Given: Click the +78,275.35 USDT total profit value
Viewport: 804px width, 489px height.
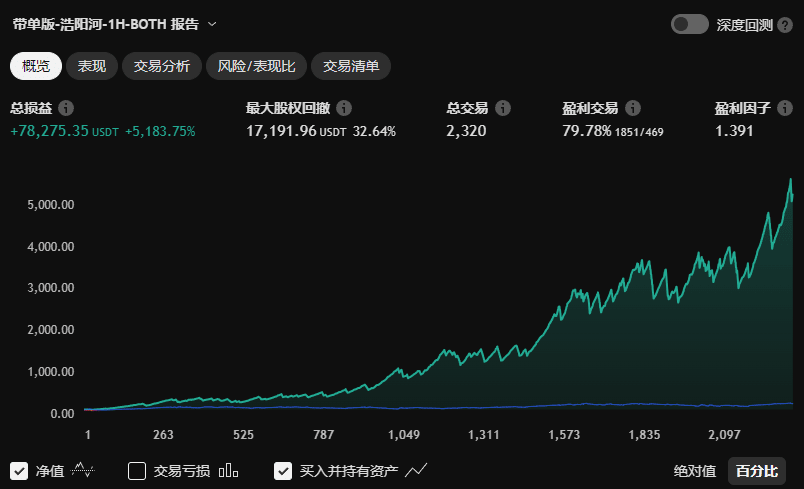Looking at the screenshot, I should click(64, 131).
